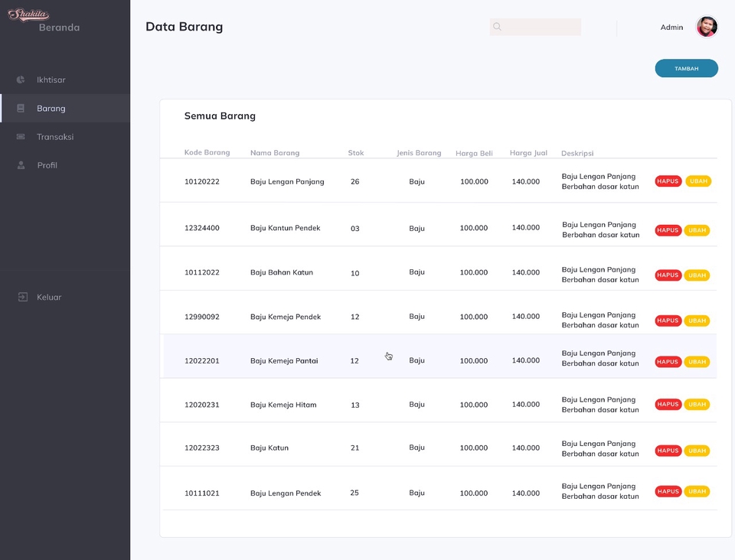Screen dimensions: 735x560
Task: Click the search input field
Action: [x=536, y=27]
